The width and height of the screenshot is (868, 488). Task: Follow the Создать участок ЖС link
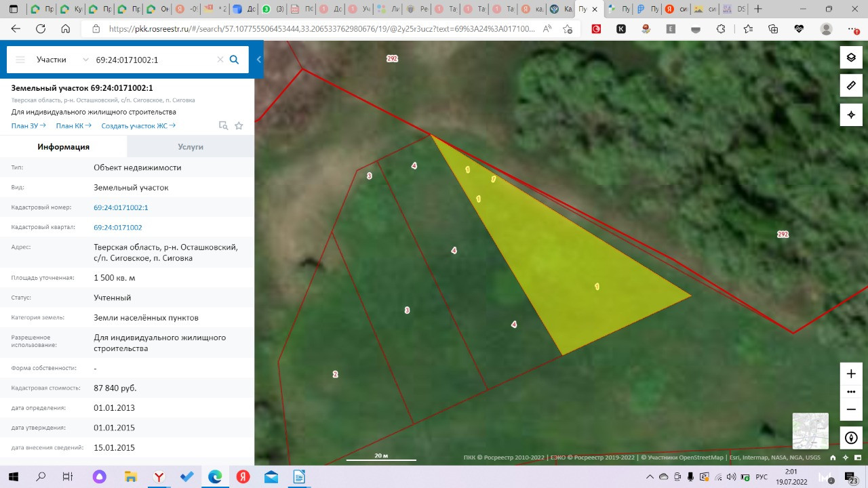[x=138, y=125]
